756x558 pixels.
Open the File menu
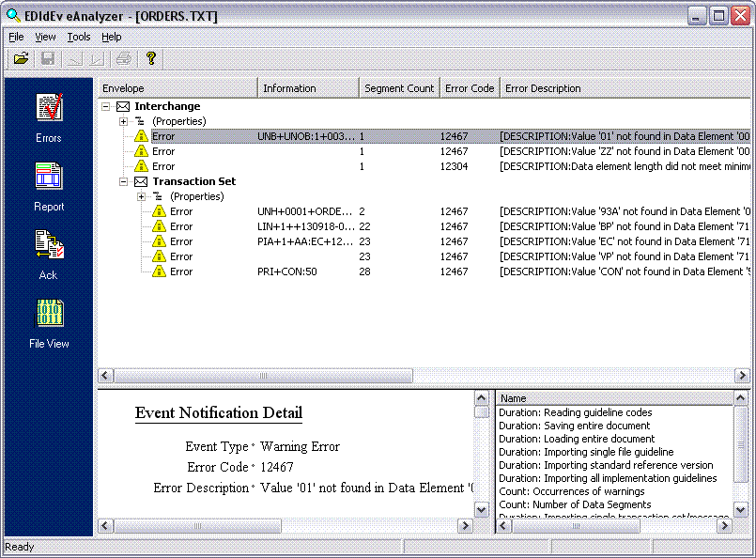[16, 37]
